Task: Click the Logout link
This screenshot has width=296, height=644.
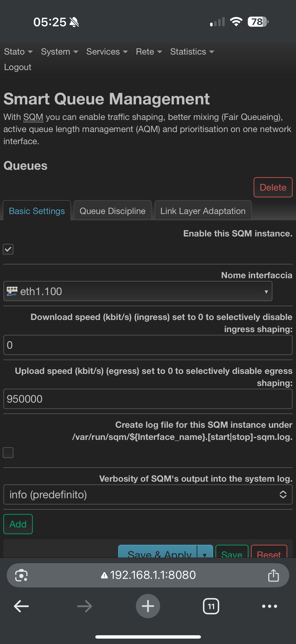Action: [x=18, y=67]
